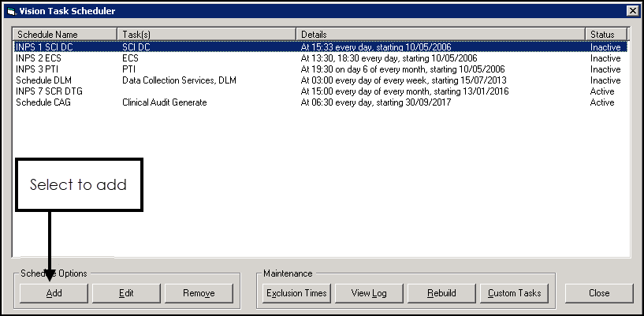Select the INPS 3 PTI schedule row
The width and height of the screenshot is (644, 316).
tap(320, 69)
